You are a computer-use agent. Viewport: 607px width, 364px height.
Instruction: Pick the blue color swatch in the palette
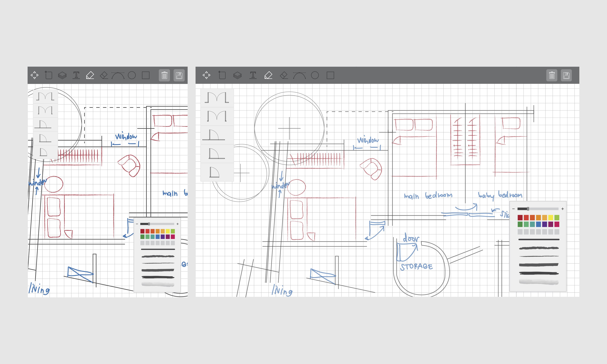pyautogui.click(x=539, y=224)
